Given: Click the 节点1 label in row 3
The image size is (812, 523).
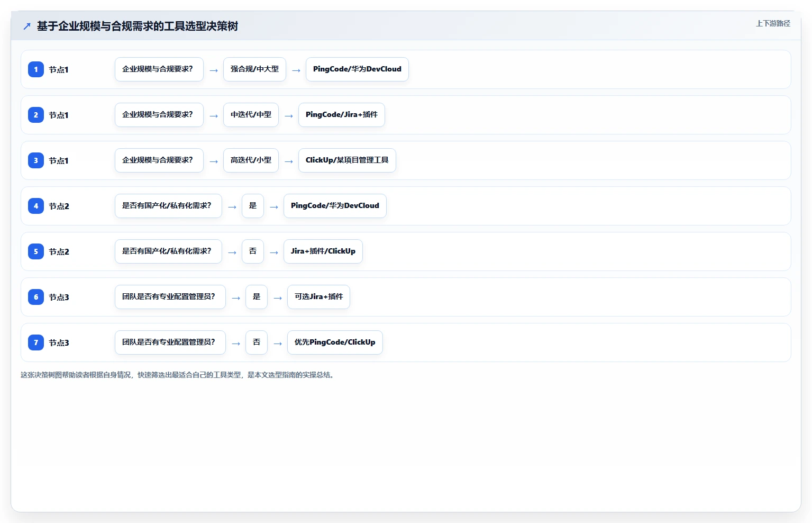Looking at the screenshot, I should (59, 161).
